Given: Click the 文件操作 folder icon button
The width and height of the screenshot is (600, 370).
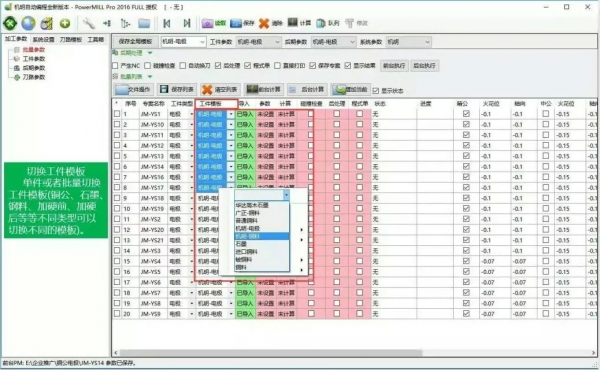Looking at the screenshot, I should [134, 90].
